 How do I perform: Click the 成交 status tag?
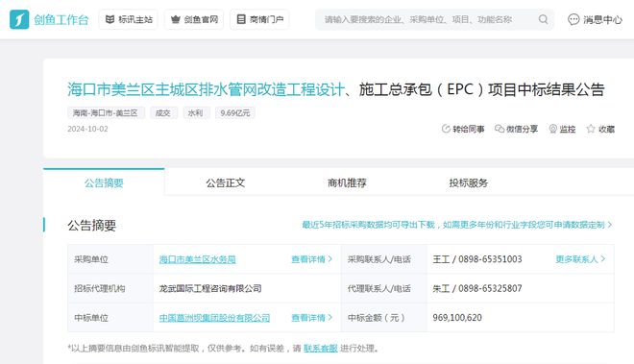coord(163,112)
